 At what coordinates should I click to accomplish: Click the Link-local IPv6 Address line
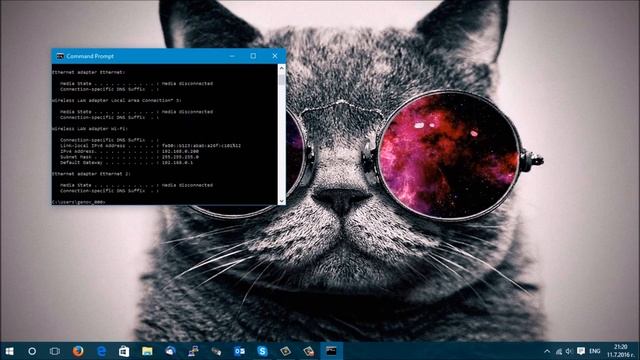(x=150, y=146)
